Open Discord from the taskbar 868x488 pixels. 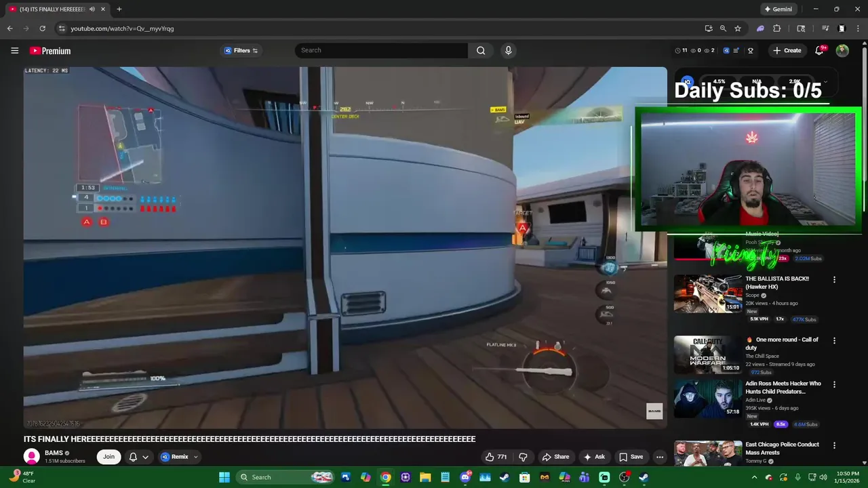465,477
